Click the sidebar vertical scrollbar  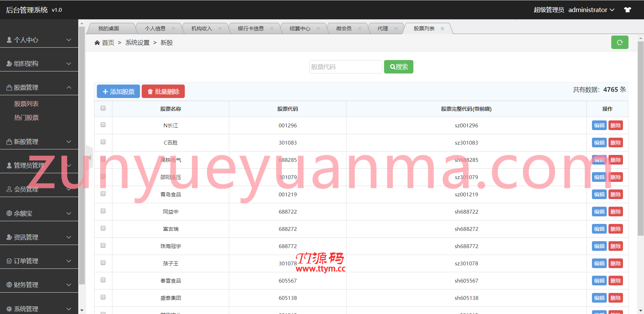pyautogui.click(x=82, y=155)
